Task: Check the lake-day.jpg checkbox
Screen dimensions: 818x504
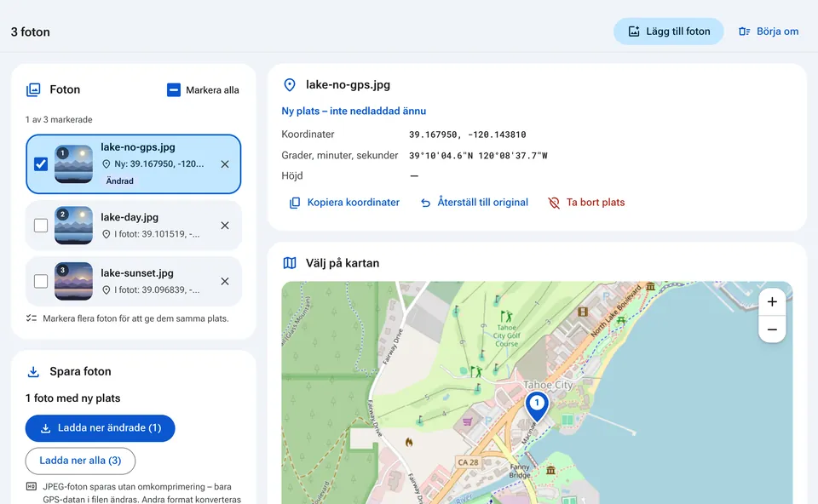Action: (41, 225)
